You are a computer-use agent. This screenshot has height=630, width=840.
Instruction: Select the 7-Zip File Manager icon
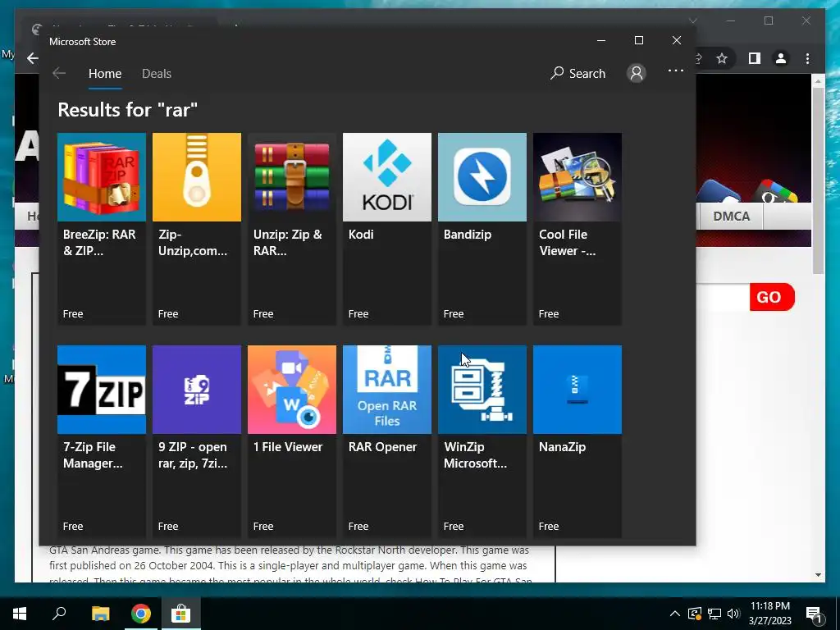click(x=101, y=390)
